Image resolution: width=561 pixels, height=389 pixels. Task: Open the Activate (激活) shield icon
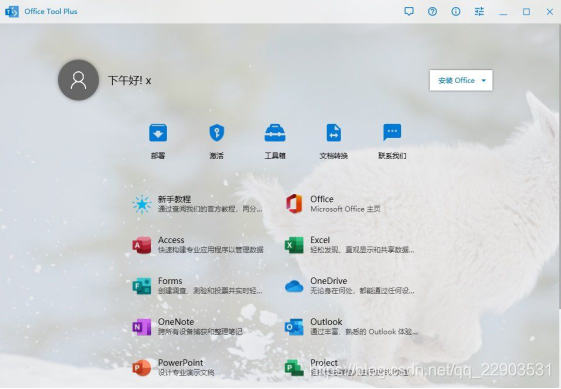point(216,133)
